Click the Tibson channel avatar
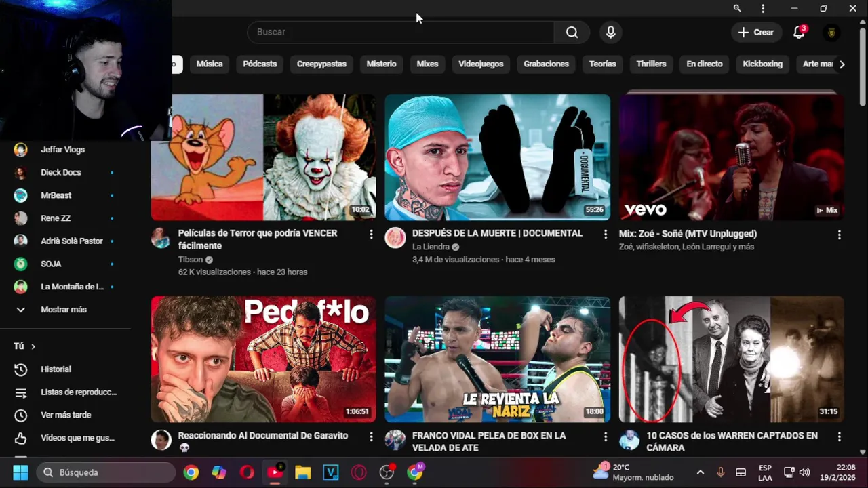Screen dimensions: 868x488 click(161, 238)
